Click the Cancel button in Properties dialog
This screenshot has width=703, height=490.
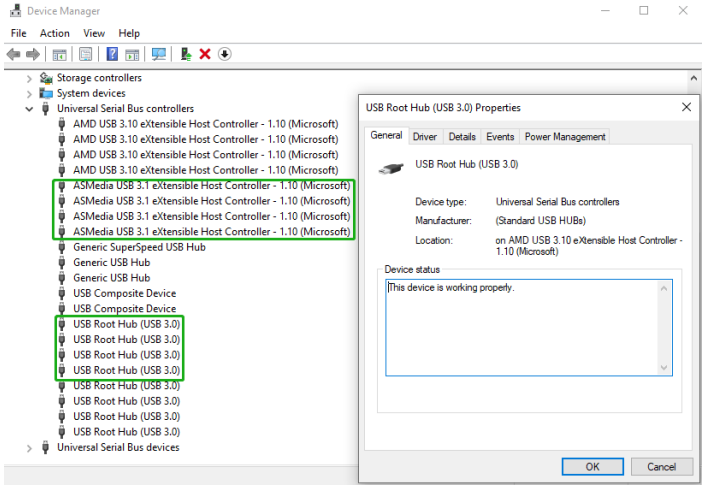pos(661,466)
